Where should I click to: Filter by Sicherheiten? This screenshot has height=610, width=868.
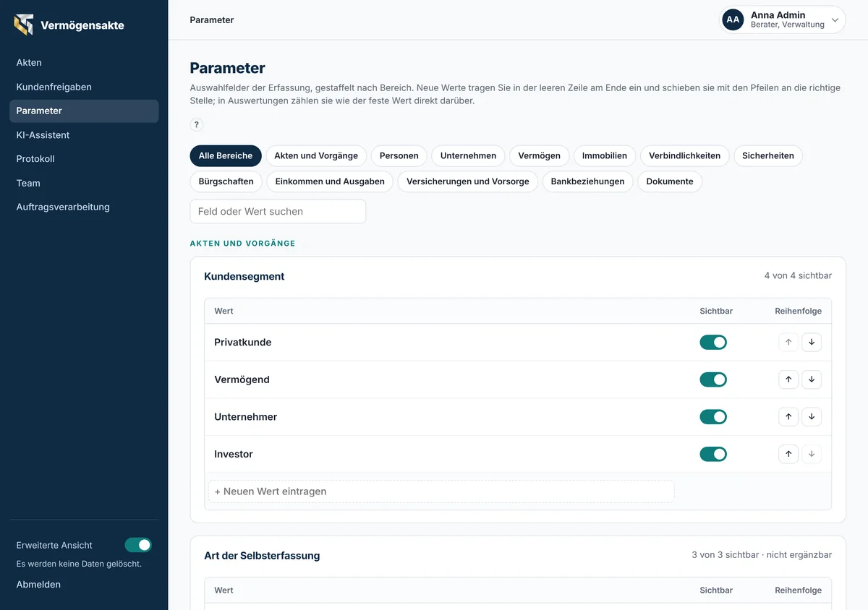768,155
